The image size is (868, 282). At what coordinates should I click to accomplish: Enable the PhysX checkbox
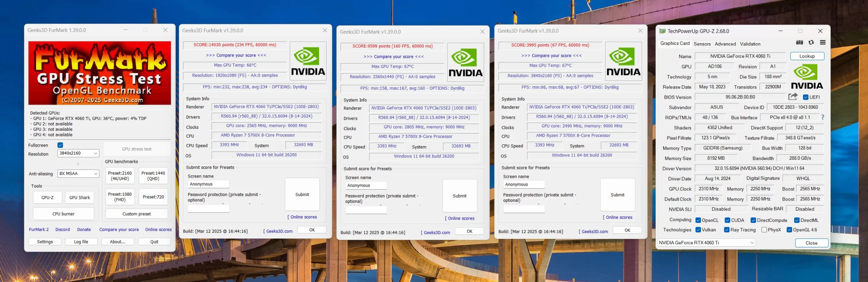pos(764,230)
